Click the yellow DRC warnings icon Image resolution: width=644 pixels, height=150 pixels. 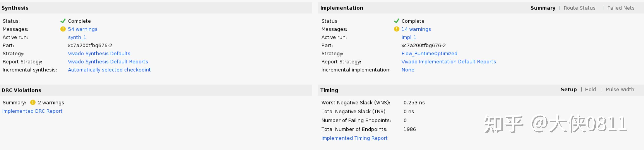pyautogui.click(x=33, y=103)
